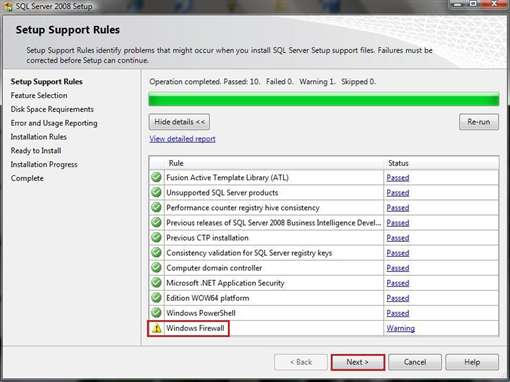Open Passed link for Computer domain controller
This screenshot has height=382, width=510.
pos(398,268)
